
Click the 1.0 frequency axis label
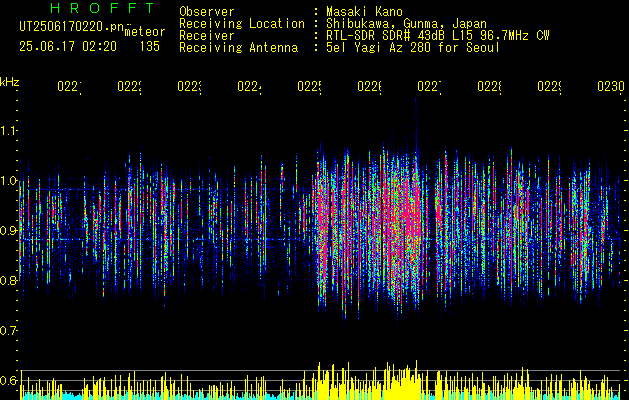click(x=8, y=181)
